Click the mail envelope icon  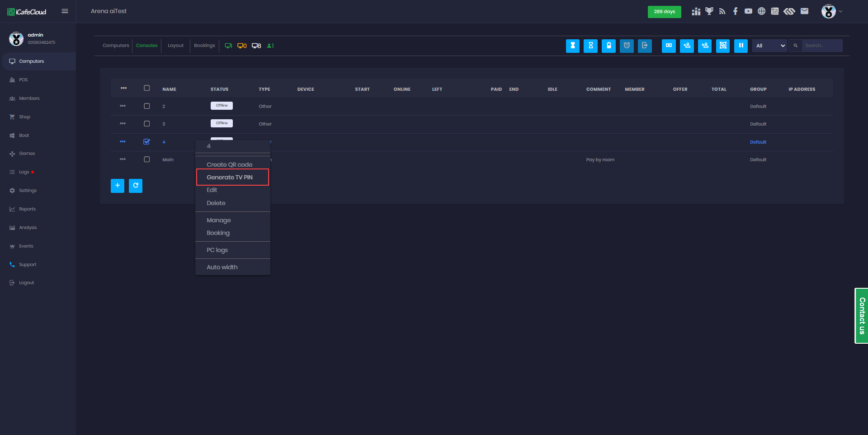(x=804, y=11)
